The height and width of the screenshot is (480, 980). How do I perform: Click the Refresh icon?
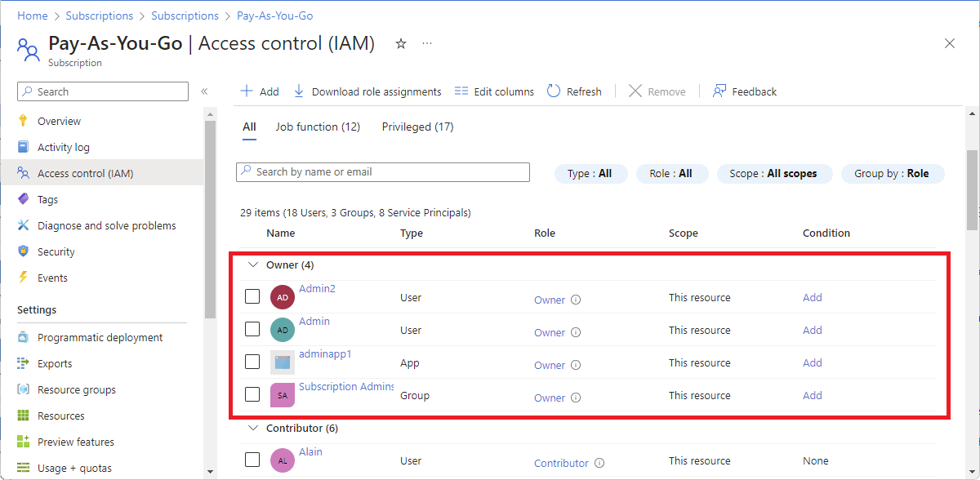[554, 91]
